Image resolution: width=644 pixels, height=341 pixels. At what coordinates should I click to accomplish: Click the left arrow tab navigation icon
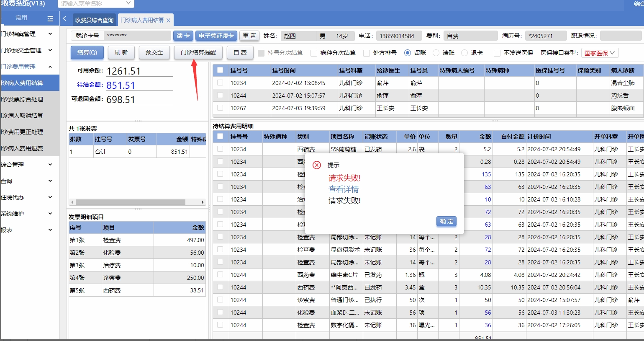tap(64, 19)
